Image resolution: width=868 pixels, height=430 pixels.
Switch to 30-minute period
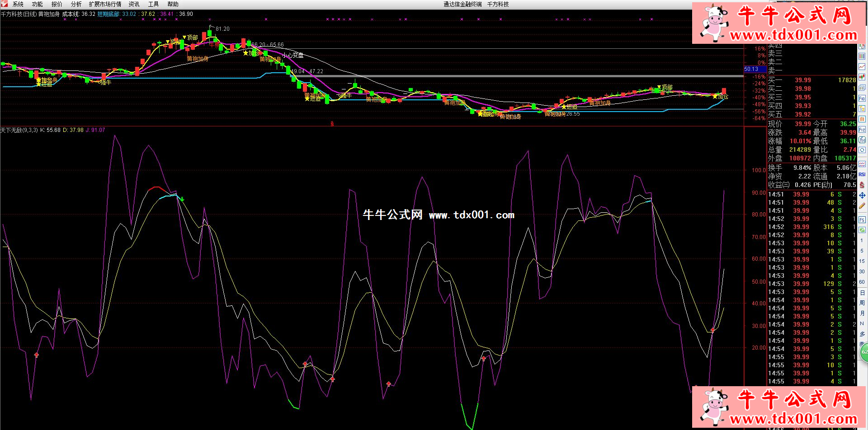(862, 271)
